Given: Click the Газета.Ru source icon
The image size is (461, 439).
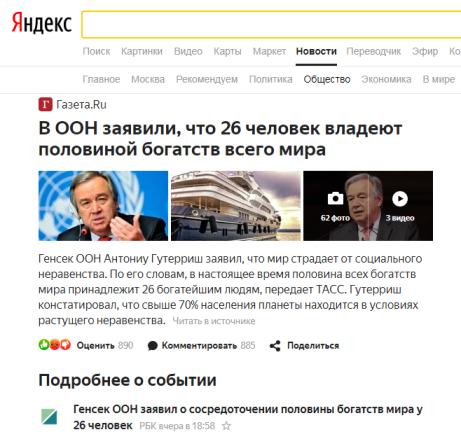Looking at the screenshot, I should (45, 104).
